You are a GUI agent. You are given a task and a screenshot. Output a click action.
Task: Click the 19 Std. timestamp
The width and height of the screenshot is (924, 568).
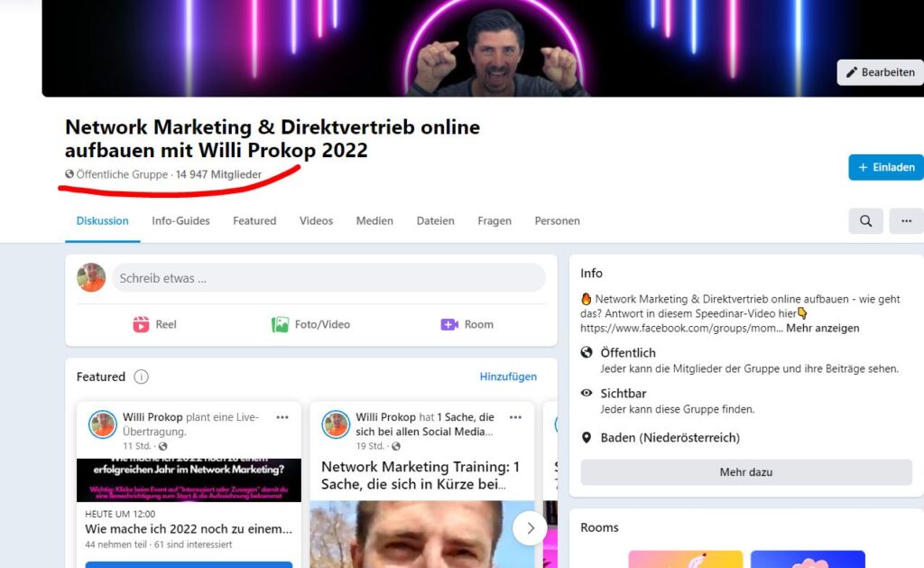tap(370, 446)
